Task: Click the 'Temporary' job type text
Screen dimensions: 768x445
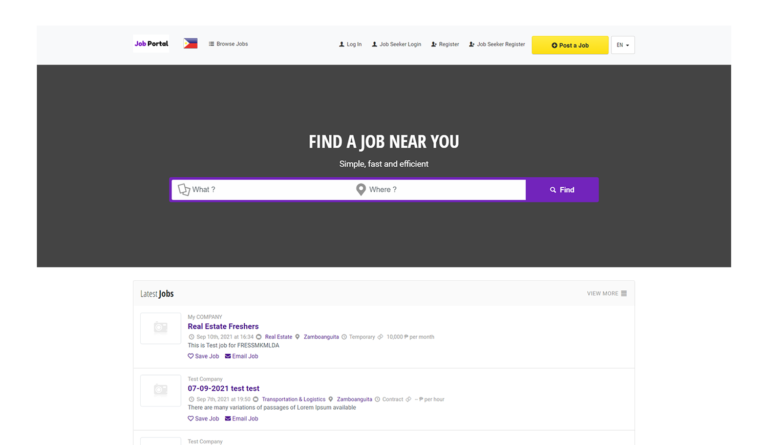Action: 361,337
